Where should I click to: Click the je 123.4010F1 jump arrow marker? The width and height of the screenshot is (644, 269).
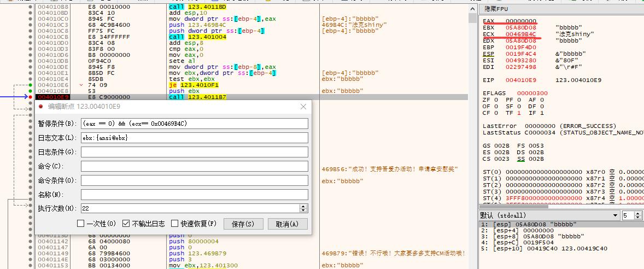click(82, 85)
